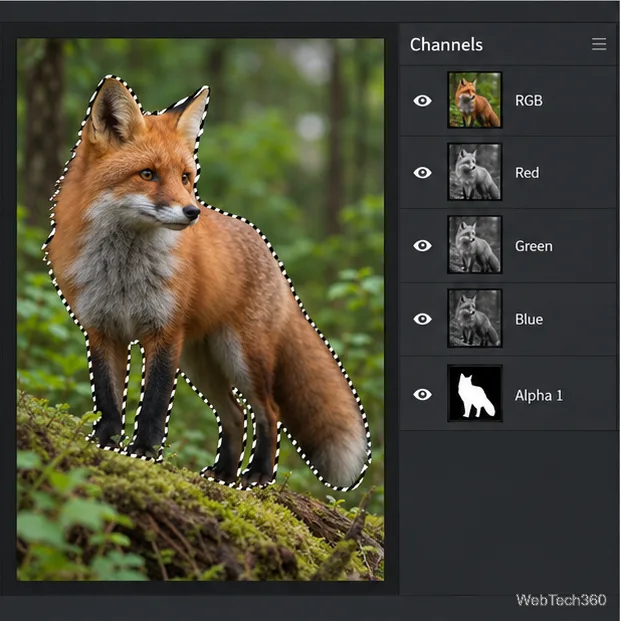This screenshot has height=621, width=620.
Task: Open the Channels panel hamburger menu
Action: pyautogui.click(x=599, y=44)
